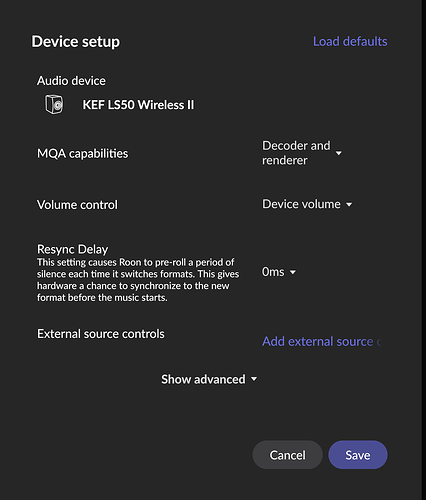Image resolution: width=426 pixels, height=500 pixels.
Task: Click the MQA capabilities label
Action: [82, 153]
